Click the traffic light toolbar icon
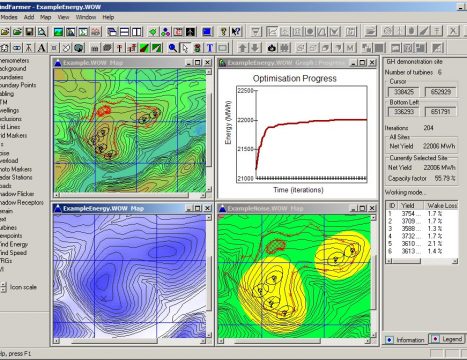The width and height of the screenshot is (467, 360). coord(197,48)
